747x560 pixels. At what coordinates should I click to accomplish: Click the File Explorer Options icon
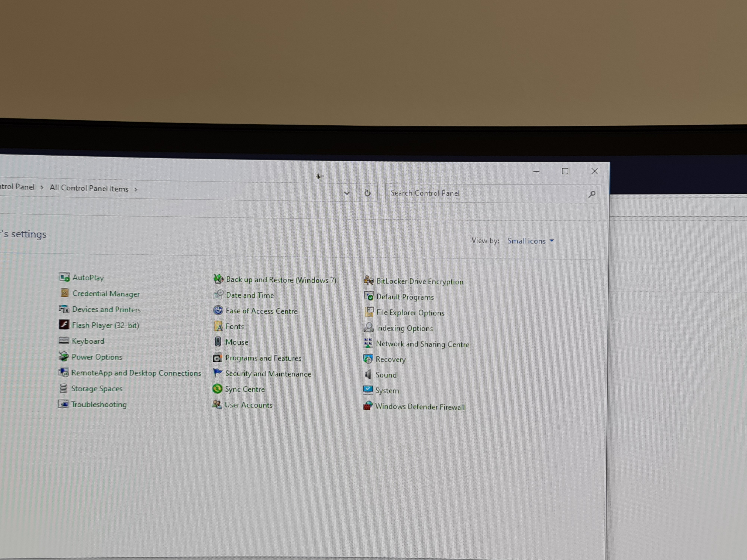[x=369, y=312]
